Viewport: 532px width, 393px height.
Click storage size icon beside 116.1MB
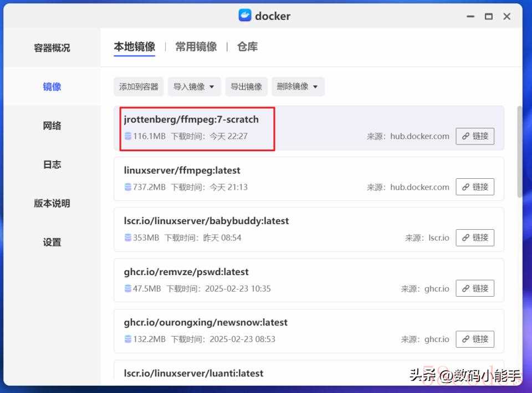coord(128,136)
